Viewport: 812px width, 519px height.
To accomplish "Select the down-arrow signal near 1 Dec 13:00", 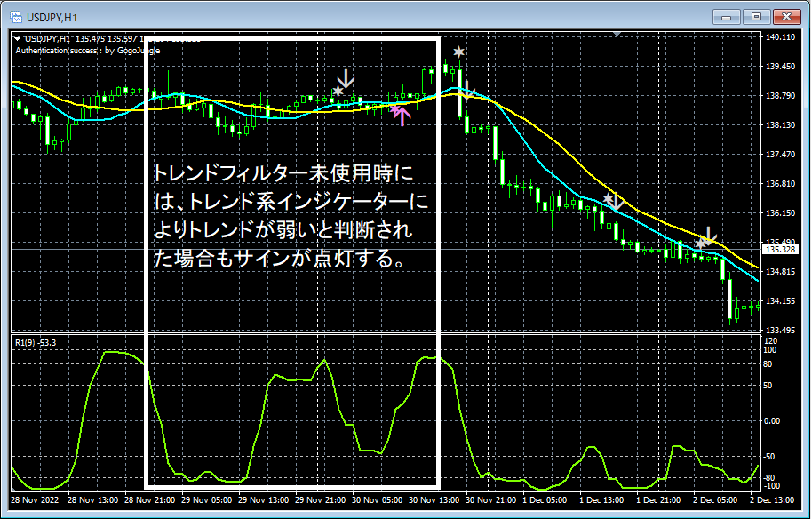I will click(x=615, y=201).
